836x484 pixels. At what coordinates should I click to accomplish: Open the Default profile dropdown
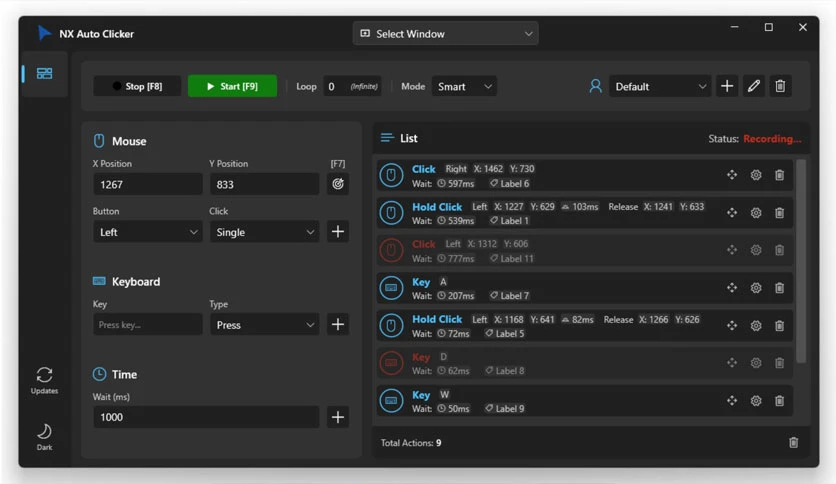pyautogui.click(x=660, y=86)
